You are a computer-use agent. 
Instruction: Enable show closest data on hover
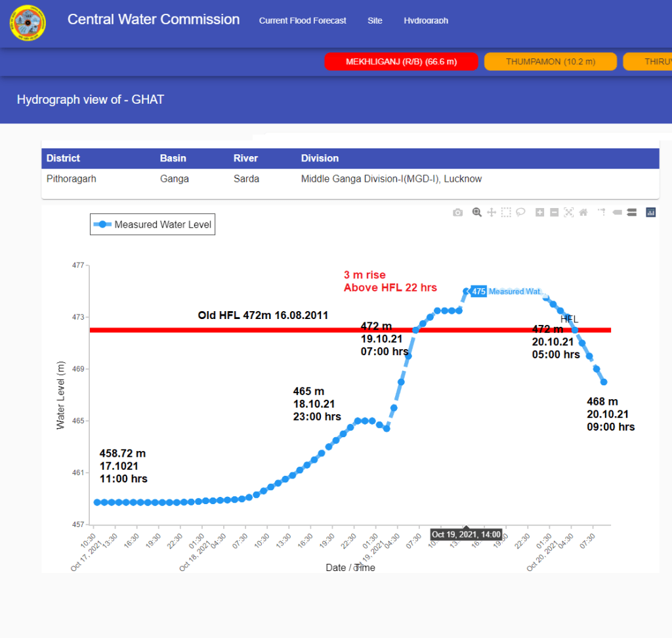coord(617,213)
